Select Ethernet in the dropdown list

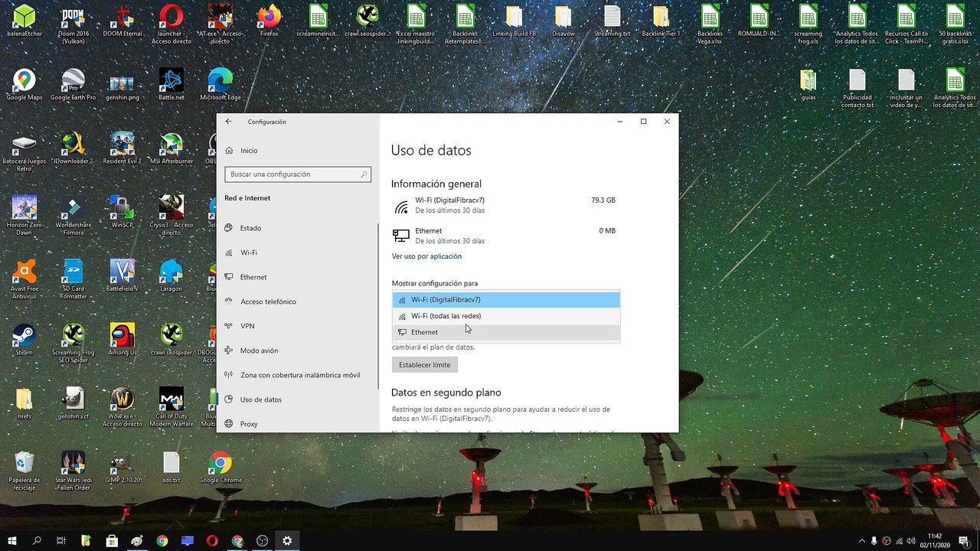[x=505, y=332]
